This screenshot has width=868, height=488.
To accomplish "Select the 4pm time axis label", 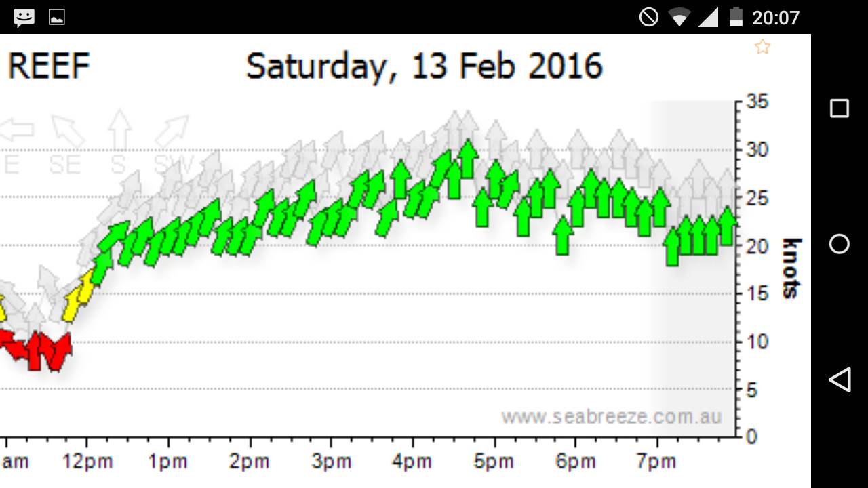I will (x=411, y=461).
